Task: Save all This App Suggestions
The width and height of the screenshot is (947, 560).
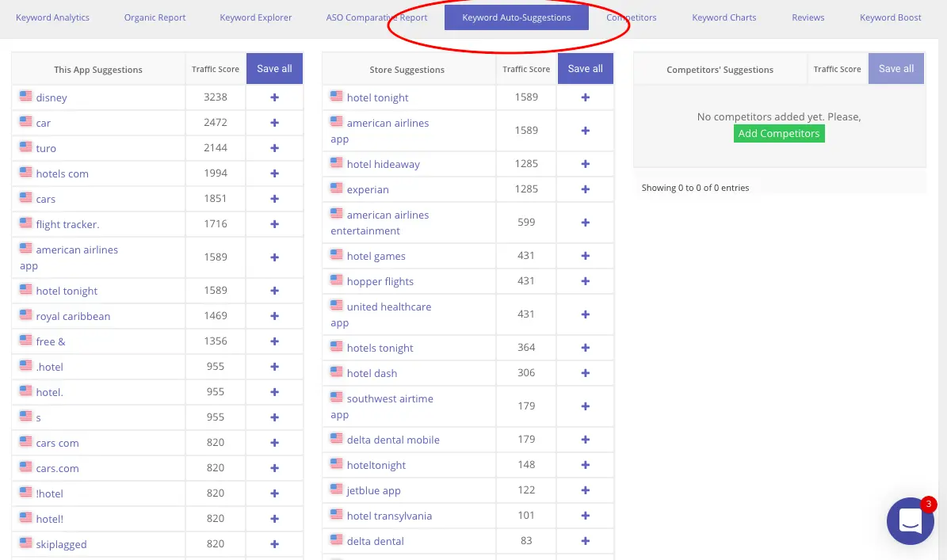Action: (x=274, y=68)
